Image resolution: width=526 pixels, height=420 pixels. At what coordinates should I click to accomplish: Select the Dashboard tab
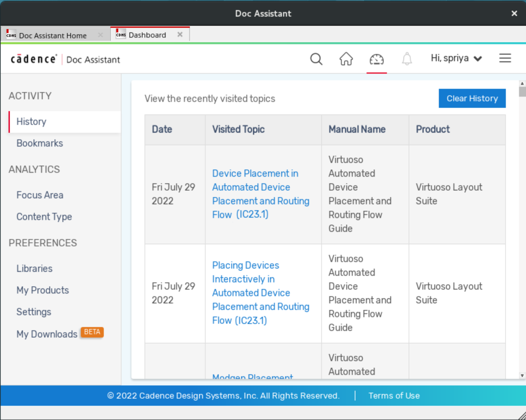(x=147, y=35)
